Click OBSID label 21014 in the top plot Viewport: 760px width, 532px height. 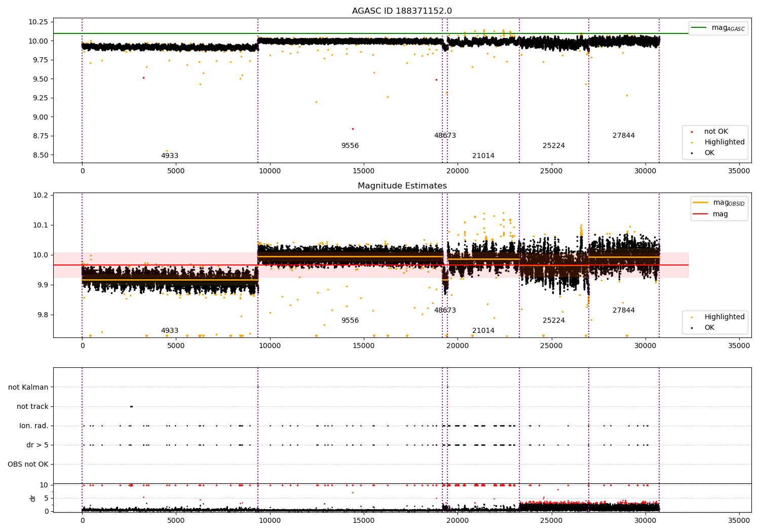coord(483,156)
